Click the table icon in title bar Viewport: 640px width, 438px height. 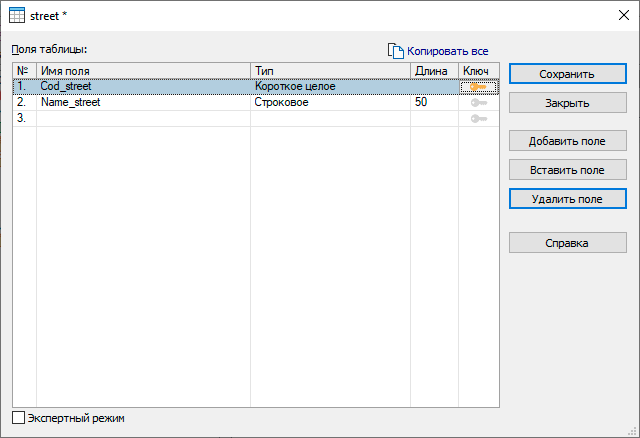tap(17, 16)
